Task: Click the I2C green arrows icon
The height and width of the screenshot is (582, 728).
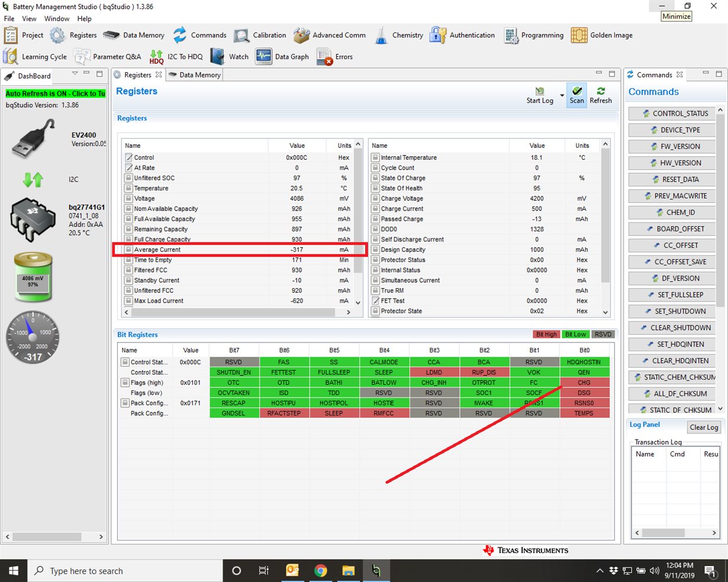Action: point(33,179)
